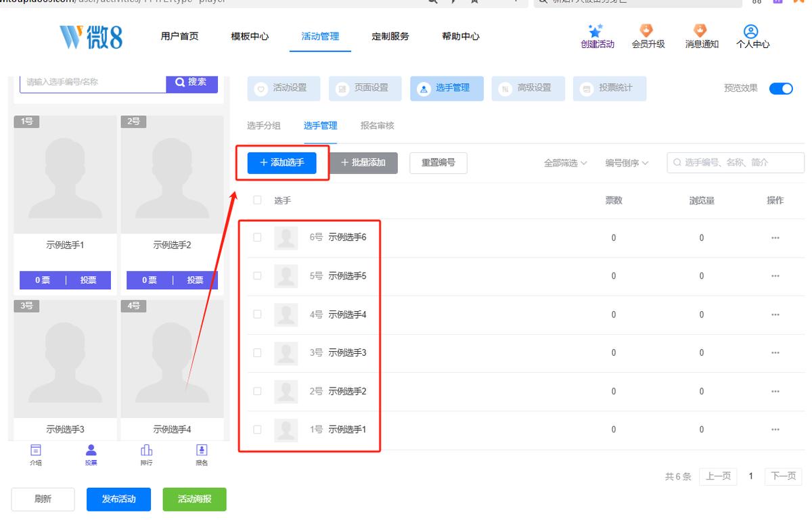The width and height of the screenshot is (812, 531).
Task: Tick checkbox for 示例选手3
Action: (x=257, y=352)
